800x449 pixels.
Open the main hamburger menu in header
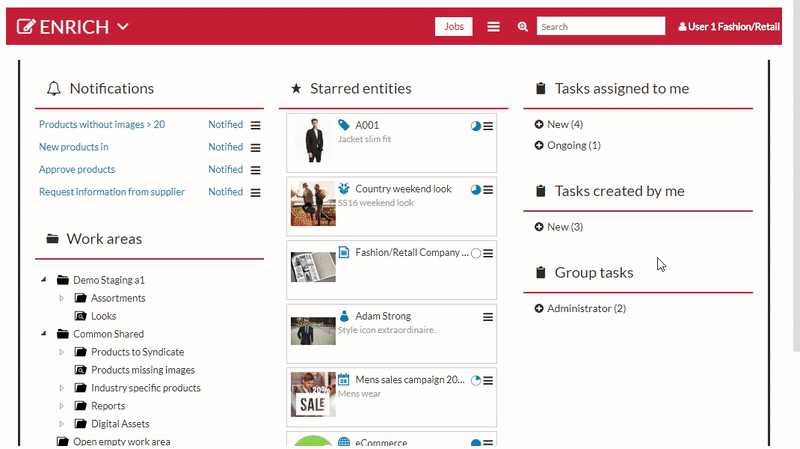(x=493, y=27)
